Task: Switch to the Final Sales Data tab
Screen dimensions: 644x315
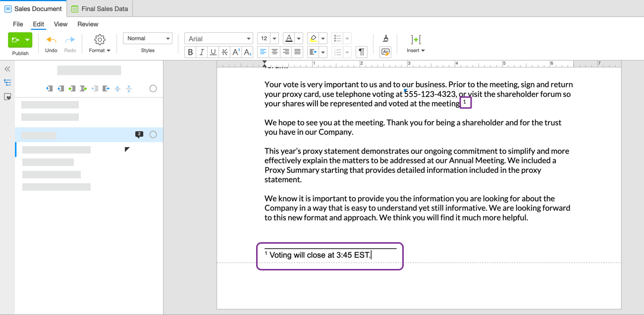Action: 99,8
